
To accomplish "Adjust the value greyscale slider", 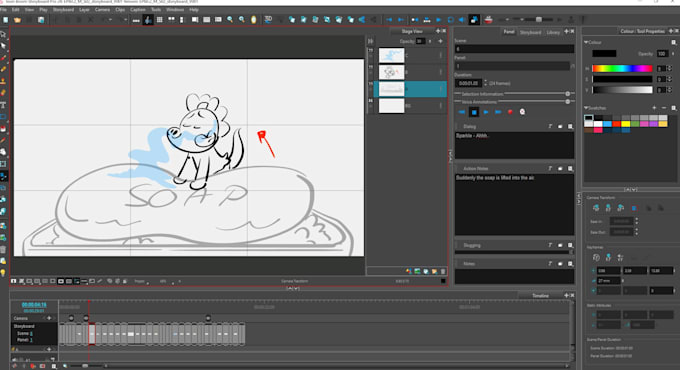I will tap(622, 90).
